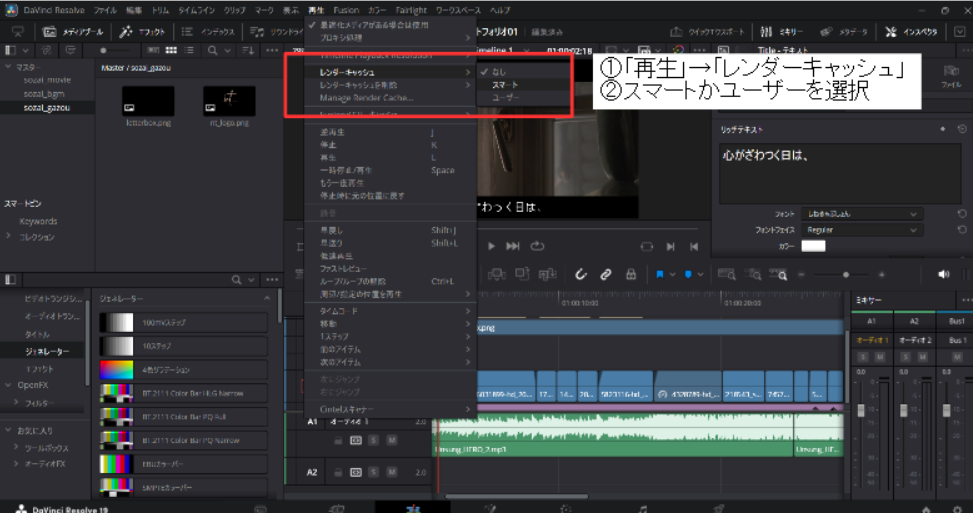Toggle auto select on track A1
Screen dimensions: 973x513
[x=356, y=440]
